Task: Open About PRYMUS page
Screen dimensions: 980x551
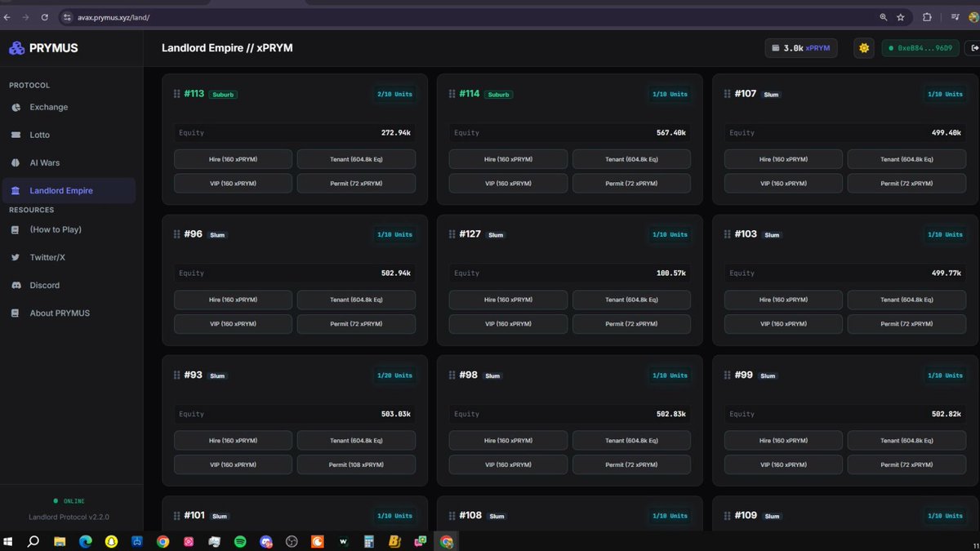Action: (68, 313)
